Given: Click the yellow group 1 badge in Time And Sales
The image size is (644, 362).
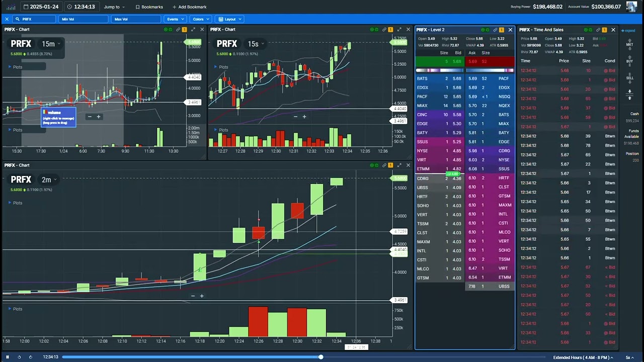Looking at the screenshot, I should point(604,30).
